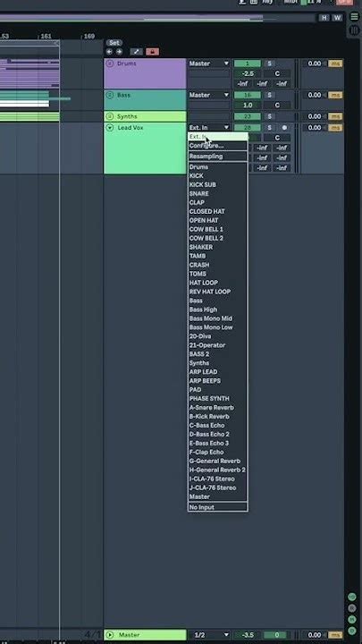Click Drums track pan control C
Viewport: 362px width, 644px height.
(x=277, y=74)
